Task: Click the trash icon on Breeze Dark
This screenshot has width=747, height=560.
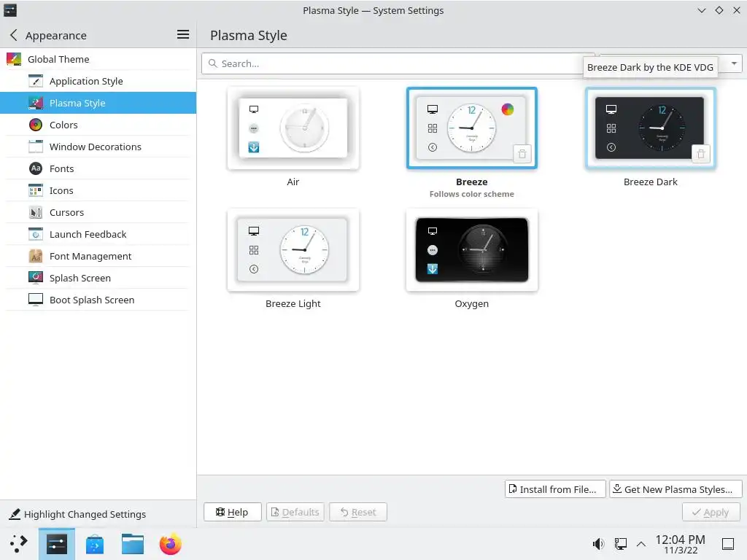Action: 701,154
